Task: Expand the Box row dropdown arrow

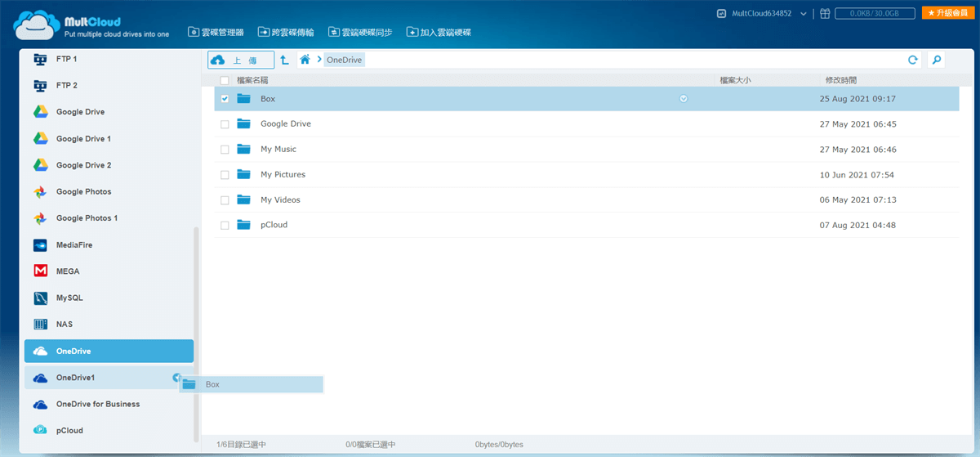Action: 684,99
